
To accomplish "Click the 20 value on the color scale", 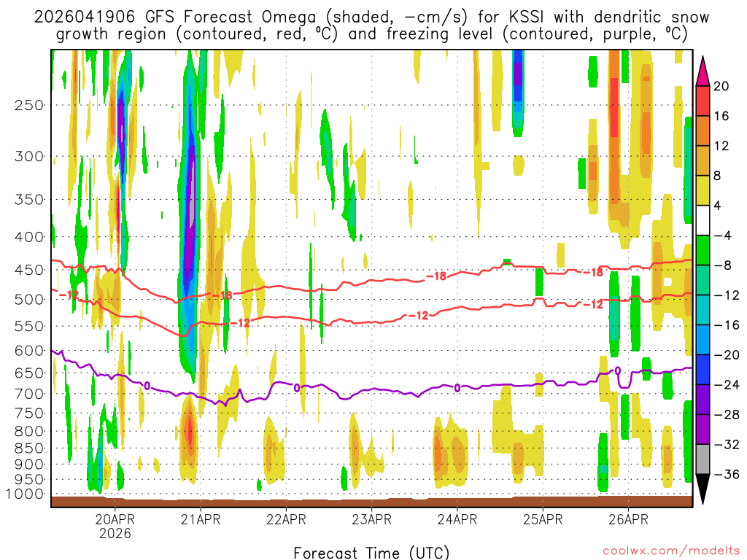I will point(721,86).
